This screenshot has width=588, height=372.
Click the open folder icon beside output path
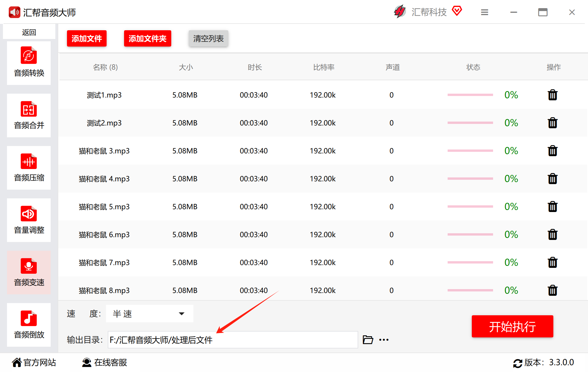368,339
